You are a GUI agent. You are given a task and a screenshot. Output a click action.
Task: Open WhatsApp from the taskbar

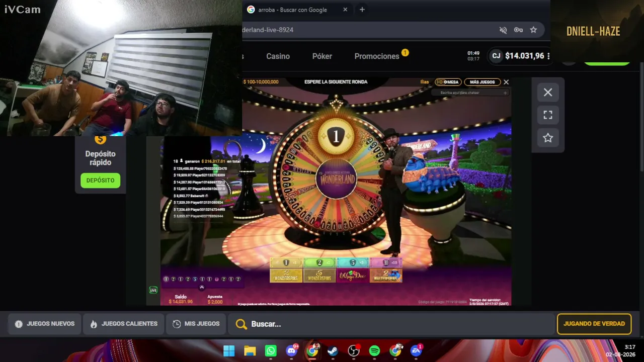click(x=271, y=350)
